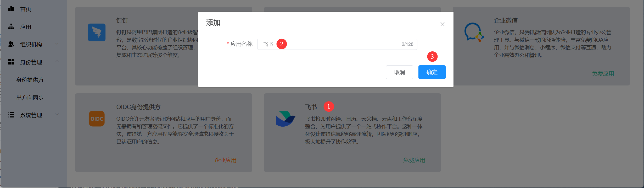Click the orange OIDC logo icon
644x188 pixels.
(x=97, y=119)
